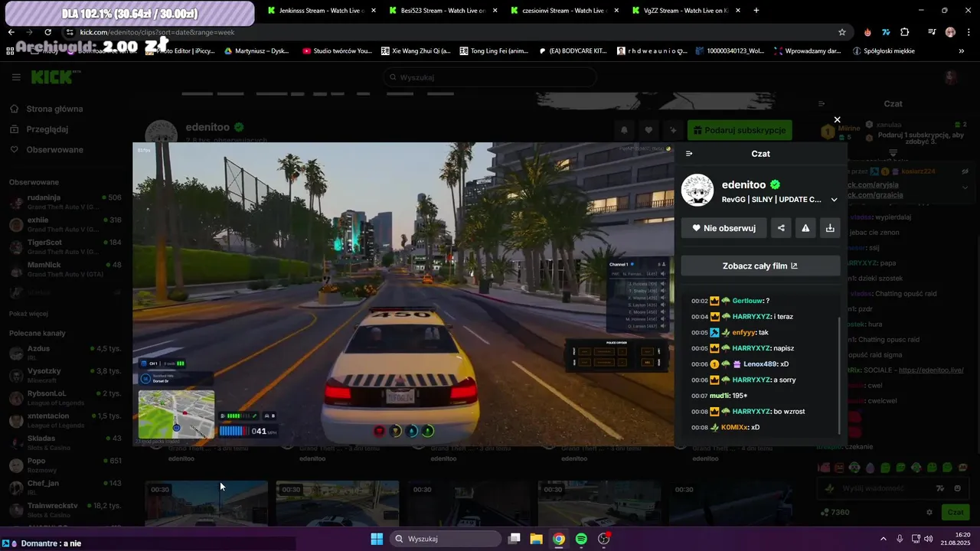Open volume control in system tray
Viewport: 980px width, 551px height.
tap(928, 539)
